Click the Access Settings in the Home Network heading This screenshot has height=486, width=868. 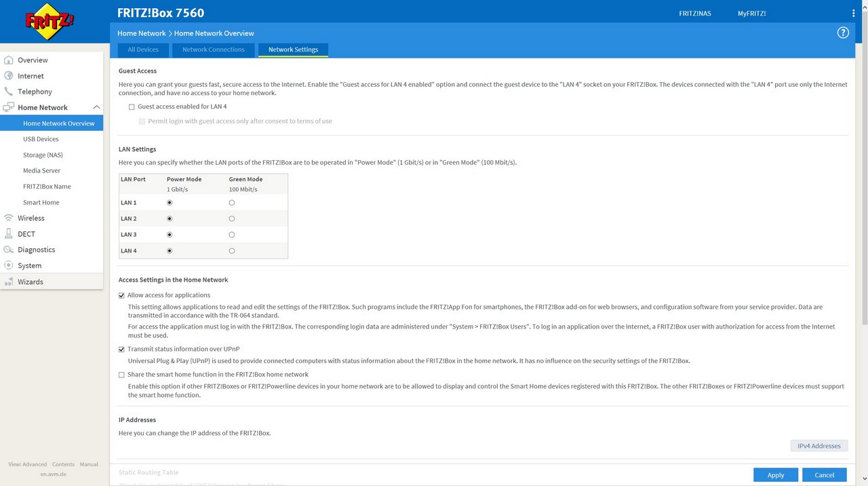point(174,280)
